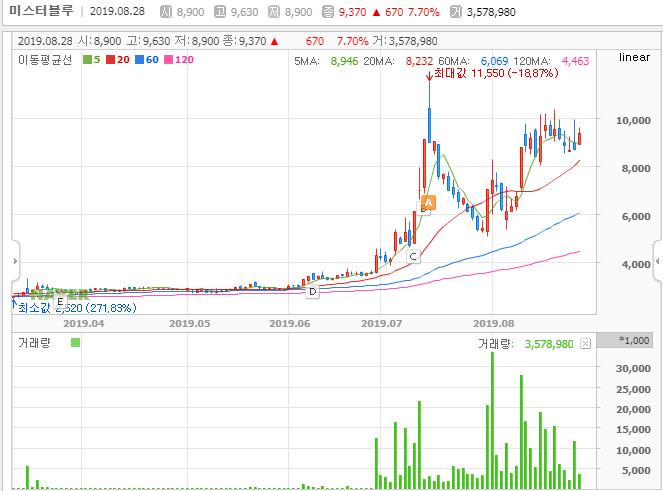Expand the left side panel arrow

pyautogui.click(x=15, y=261)
